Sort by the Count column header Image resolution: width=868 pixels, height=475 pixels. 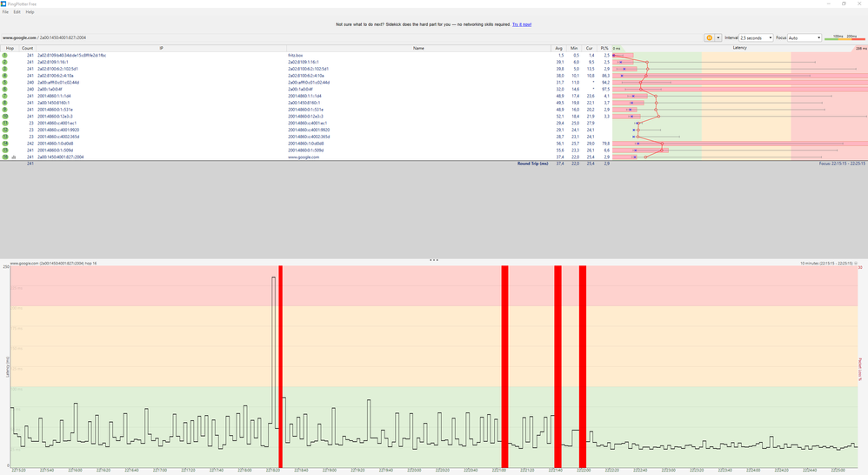(27, 48)
